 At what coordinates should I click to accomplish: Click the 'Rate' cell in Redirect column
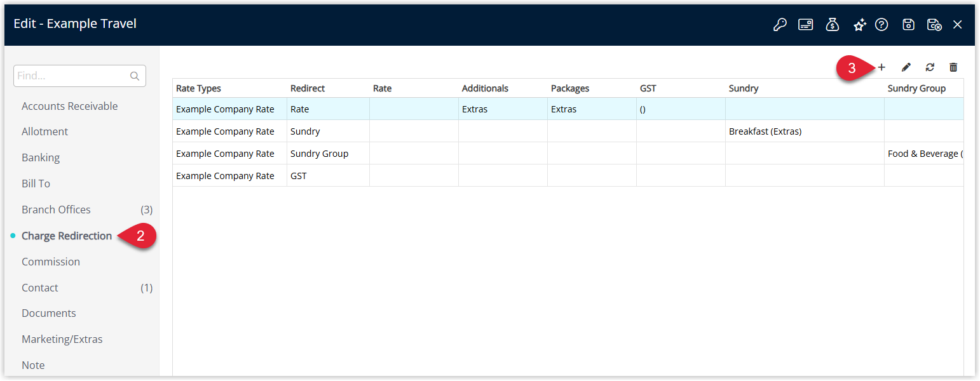328,109
